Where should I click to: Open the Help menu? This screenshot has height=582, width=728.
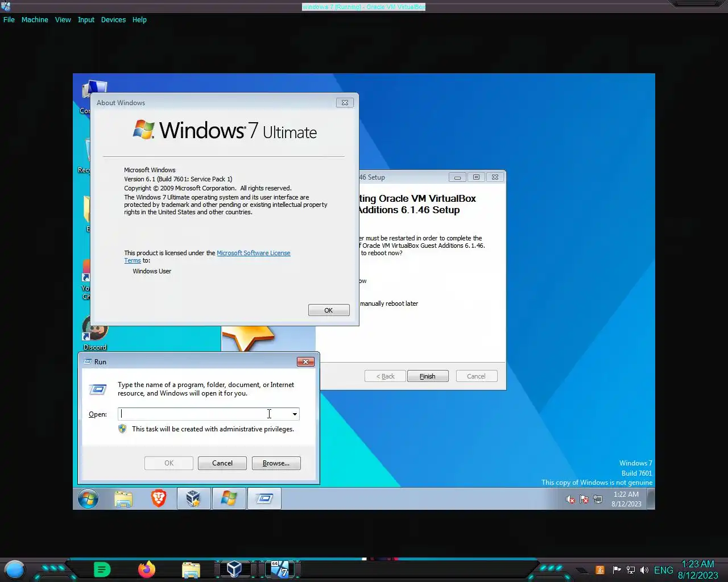139,19
